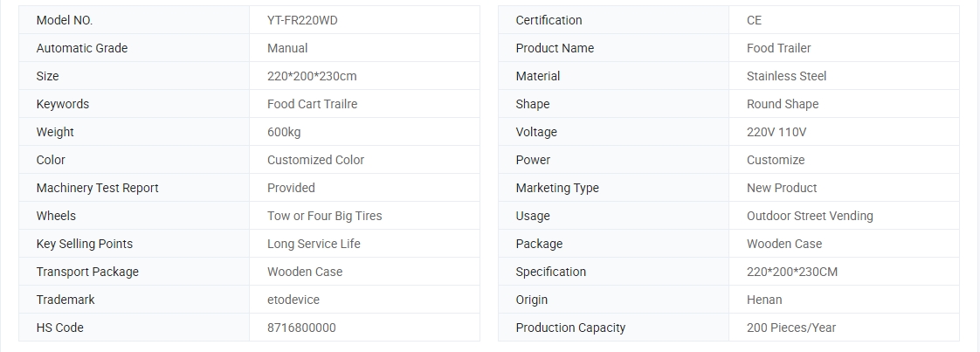Select the Production Capacity 200 Pieces/Year
Viewport: 980px width, 352px height.
point(790,328)
